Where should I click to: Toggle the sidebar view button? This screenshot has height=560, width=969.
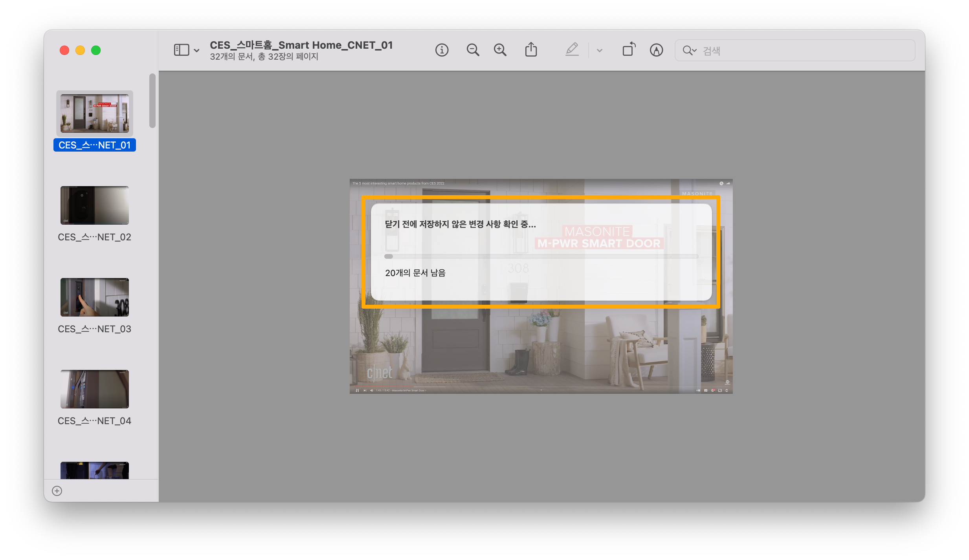pyautogui.click(x=182, y=50)
